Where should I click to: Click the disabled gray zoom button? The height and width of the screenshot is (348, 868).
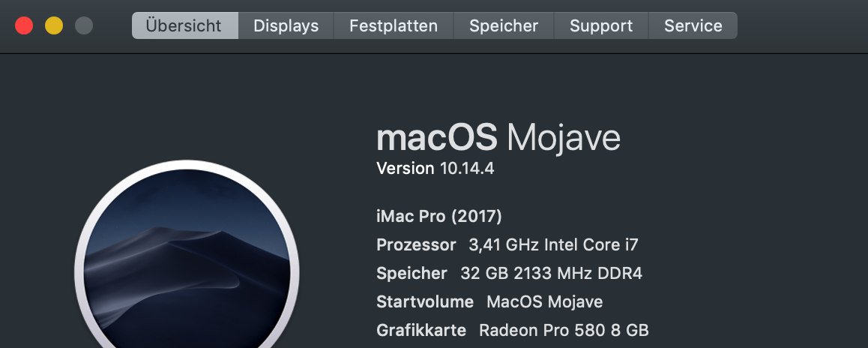coord(84,25)
